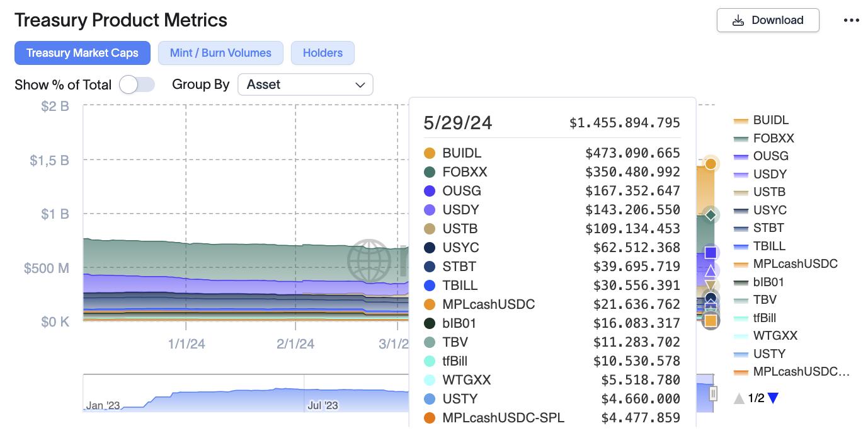The width and height of the screenshot is (868, 445).
Task: Toggle MPLcashUSDC legend entry
Action: [786, 263]
